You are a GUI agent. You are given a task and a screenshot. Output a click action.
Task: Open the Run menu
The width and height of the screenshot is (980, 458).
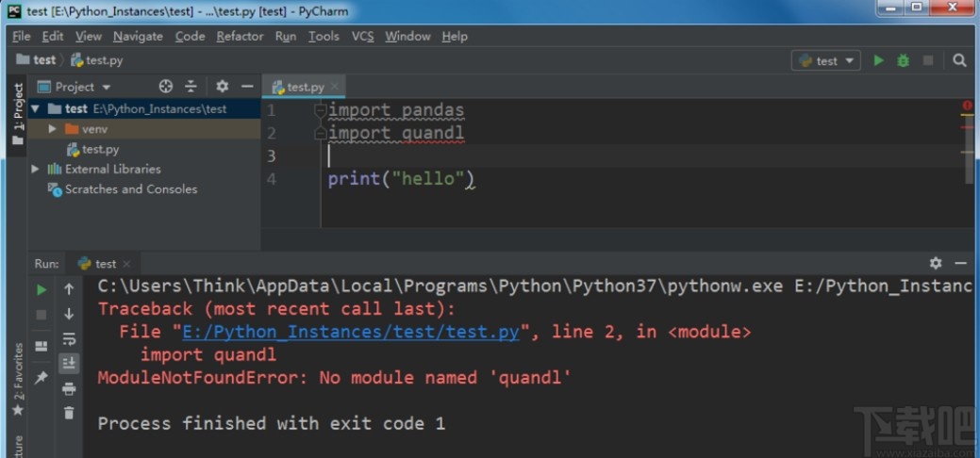point(286,36)
